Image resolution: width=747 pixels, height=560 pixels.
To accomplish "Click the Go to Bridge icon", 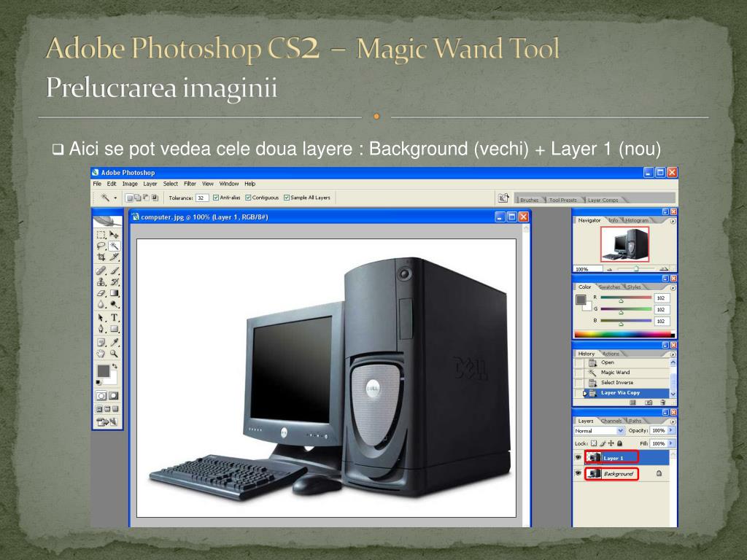I will [503, 198].
